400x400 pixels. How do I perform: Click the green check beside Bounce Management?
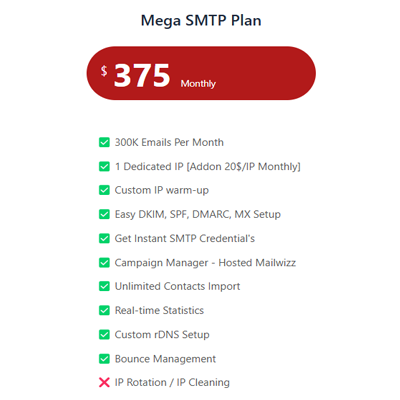coord(104,359)
